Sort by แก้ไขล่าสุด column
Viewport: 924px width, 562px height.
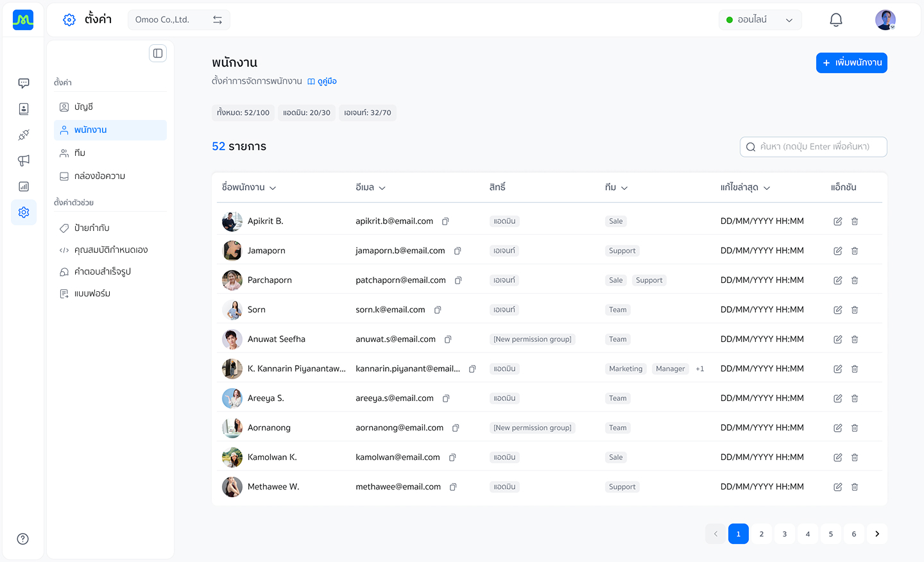point(745,187)
